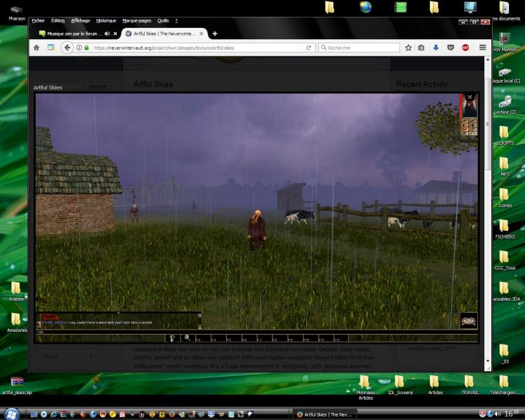Open the Firefox hamburger menu
Viewport: 525px width, 420px height.
[482, 48]
